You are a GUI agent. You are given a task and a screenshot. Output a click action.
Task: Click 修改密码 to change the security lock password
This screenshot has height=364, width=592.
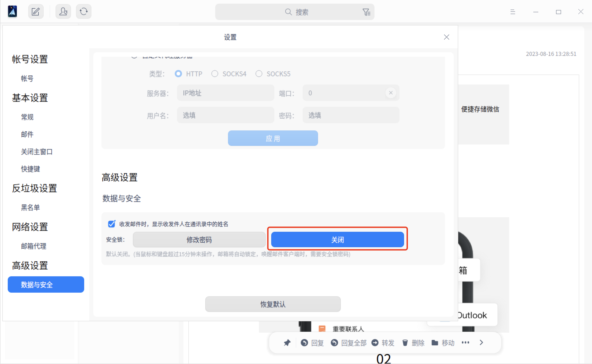(x=199, y=239)
